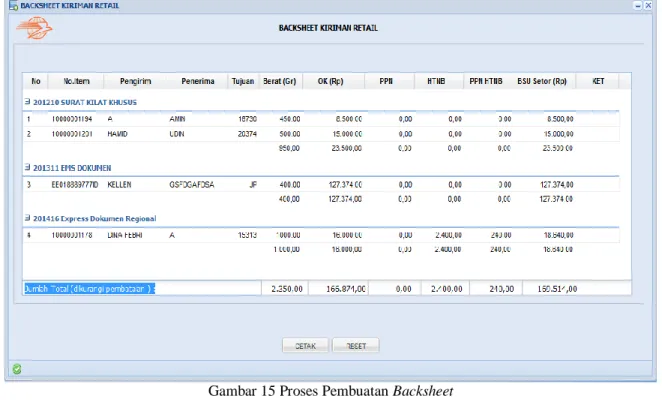Click subtotal OK 23.500,00
662x402 pixels.
(347, 148)
